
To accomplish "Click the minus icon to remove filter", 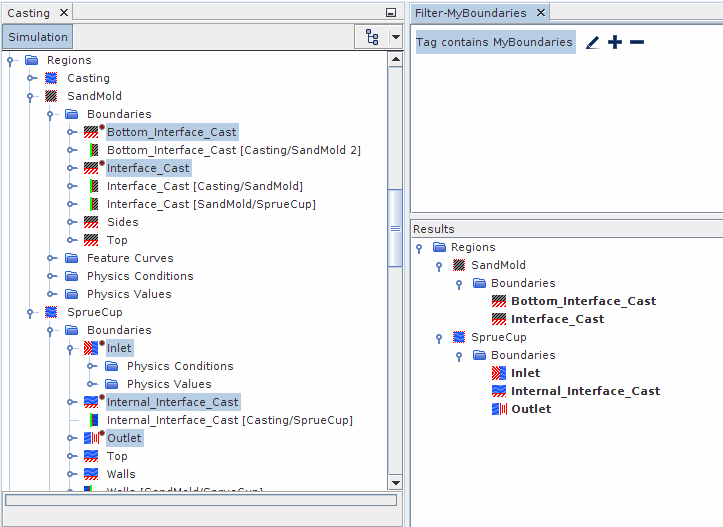I will click(637, 42).
